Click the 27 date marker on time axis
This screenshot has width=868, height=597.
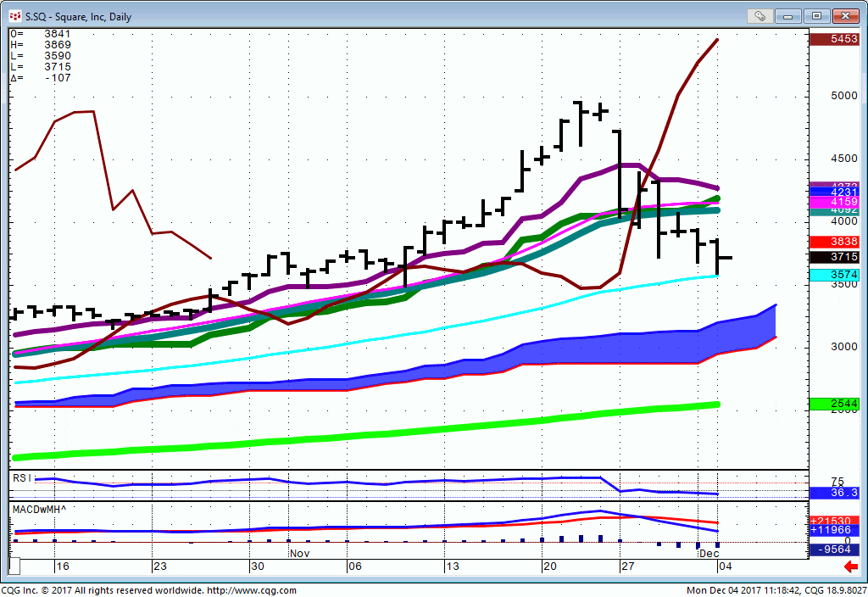coord(626,566)
